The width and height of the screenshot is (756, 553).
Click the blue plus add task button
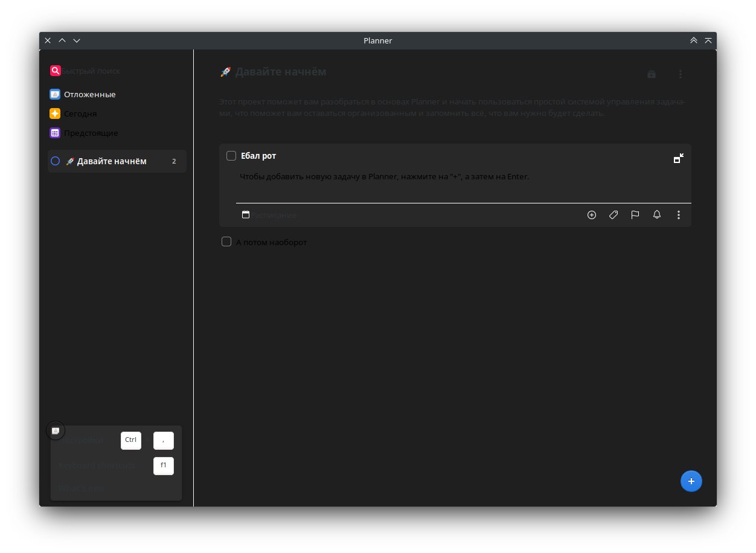[x=691, y=481]
